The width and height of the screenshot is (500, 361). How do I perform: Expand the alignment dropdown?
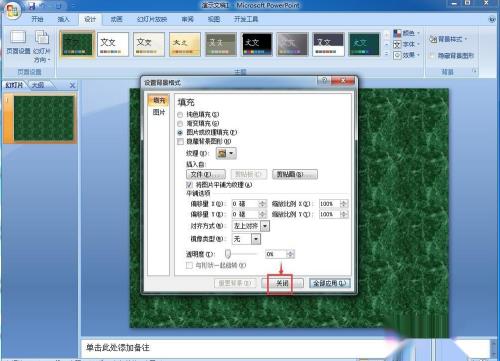coord(265,226)
